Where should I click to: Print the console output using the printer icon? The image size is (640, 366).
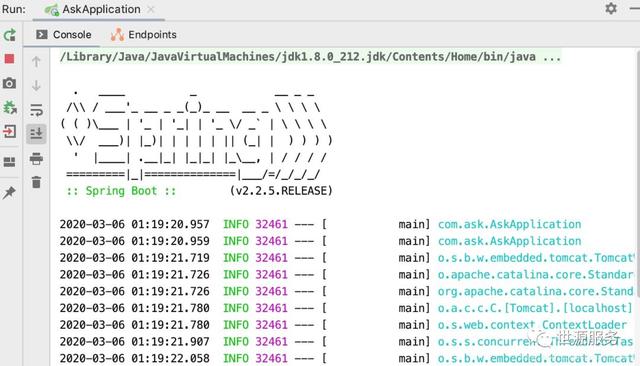tap(36, 158)
